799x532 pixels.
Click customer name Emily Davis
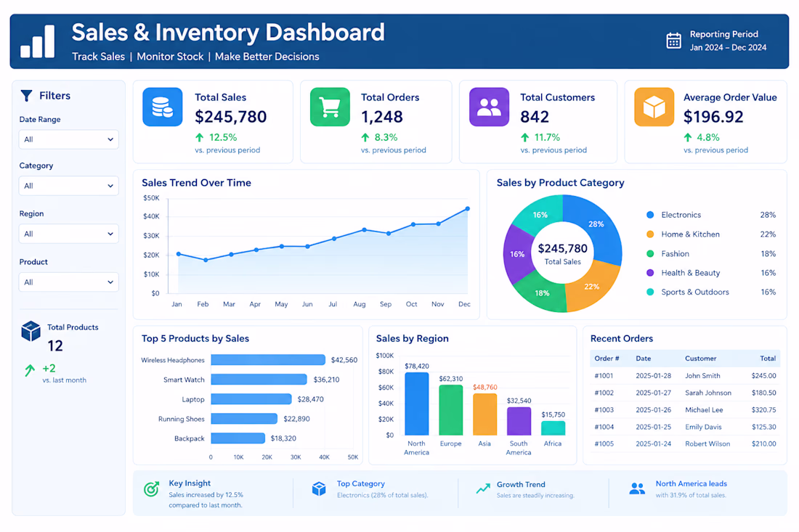point(703,427)
